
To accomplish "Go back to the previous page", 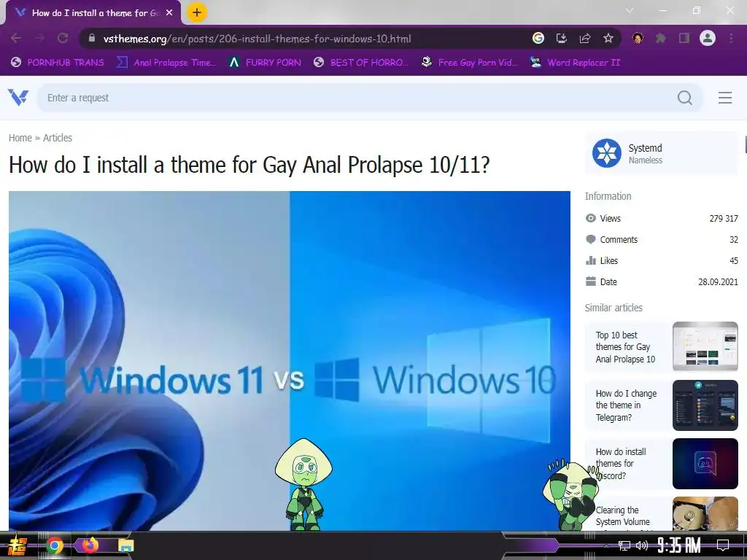I will tap(16, 38).
